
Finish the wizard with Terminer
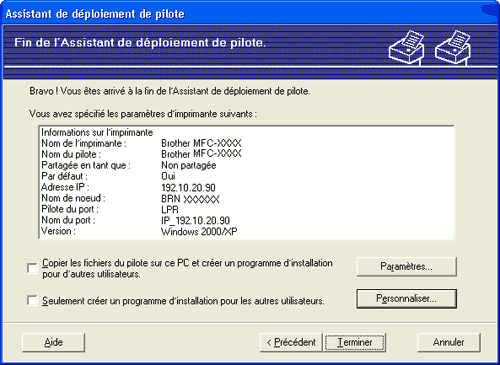[x=355, y=342]
